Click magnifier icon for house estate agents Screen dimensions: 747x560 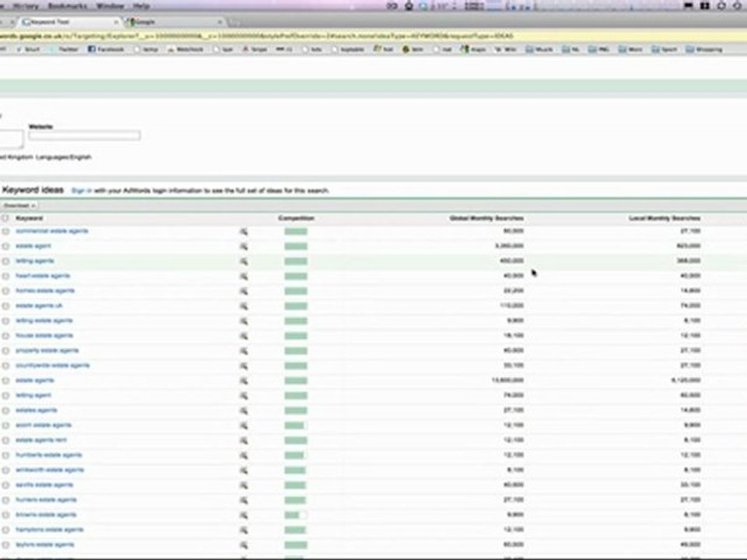(x=244, y=336)
